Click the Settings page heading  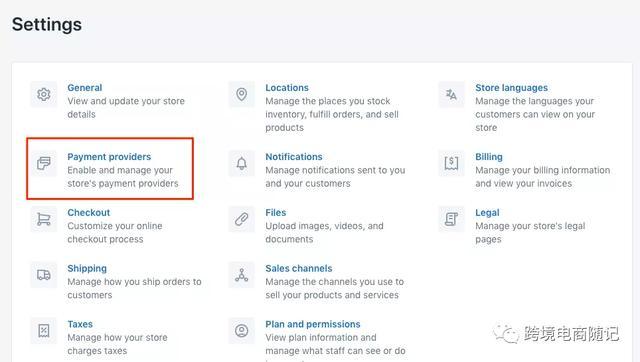click(x=47, y=24)
